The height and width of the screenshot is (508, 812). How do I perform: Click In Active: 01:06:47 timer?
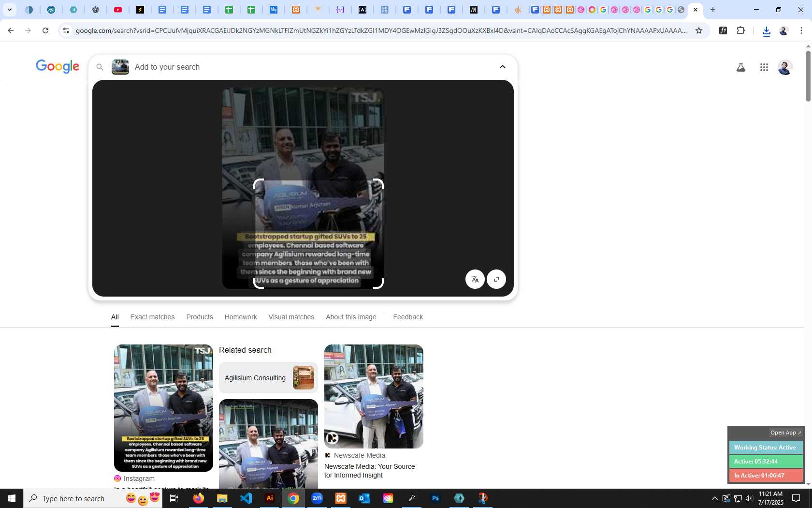click(x=766, y=476)
